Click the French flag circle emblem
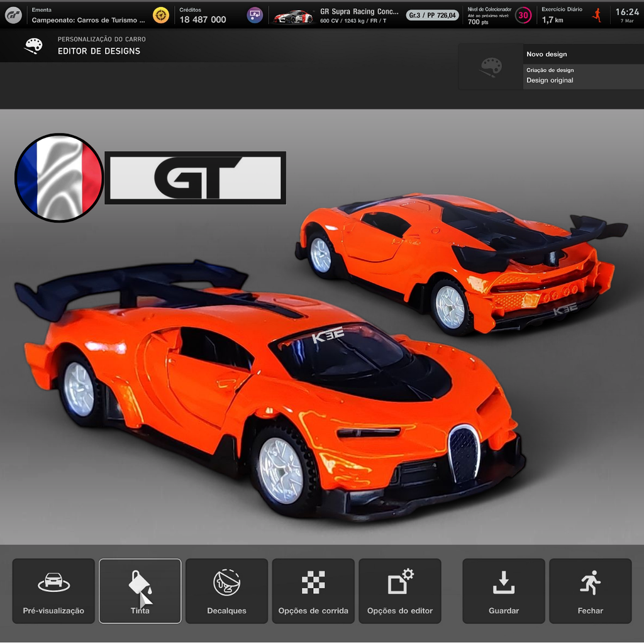Image resolution: width=644 pixels, height=644 pixels. [x=59, y=178]
